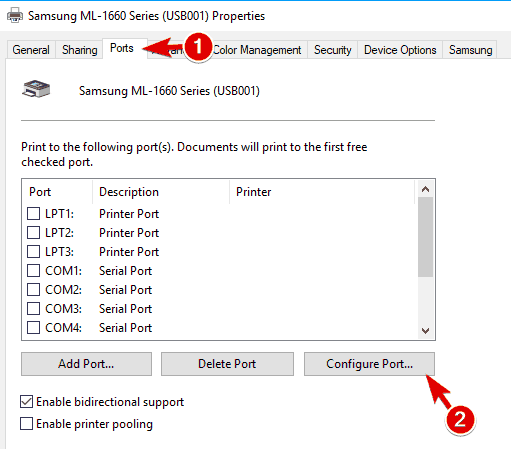Select LPT3 'Printer Port' description text
The width and height of the screenshot is (511, 449).
tap(129, 252)
